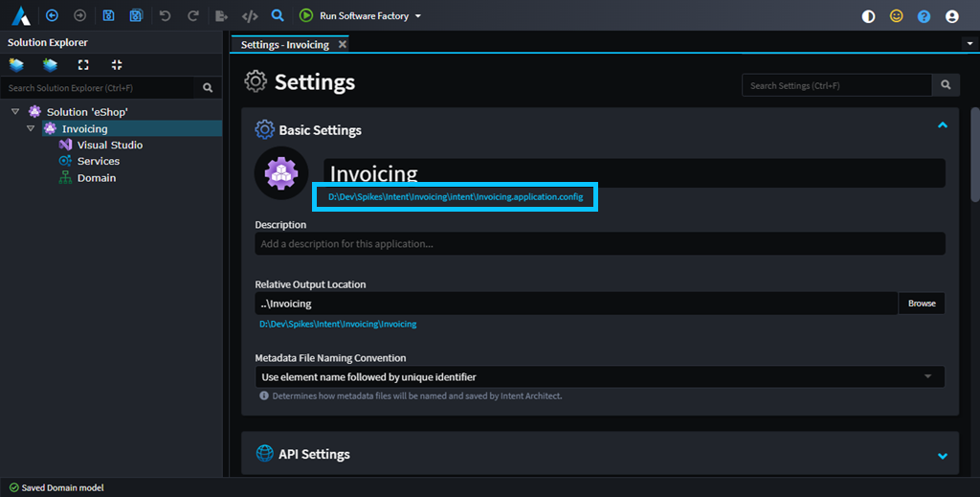Collapse all Solution Explorer nodes

(x=117, y=64)
